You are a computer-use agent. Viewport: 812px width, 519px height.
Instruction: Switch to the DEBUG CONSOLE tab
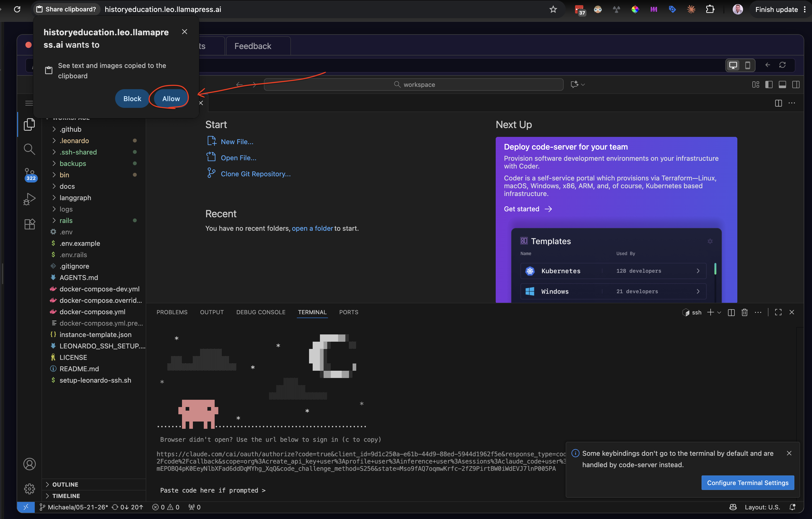pos(261,312)
